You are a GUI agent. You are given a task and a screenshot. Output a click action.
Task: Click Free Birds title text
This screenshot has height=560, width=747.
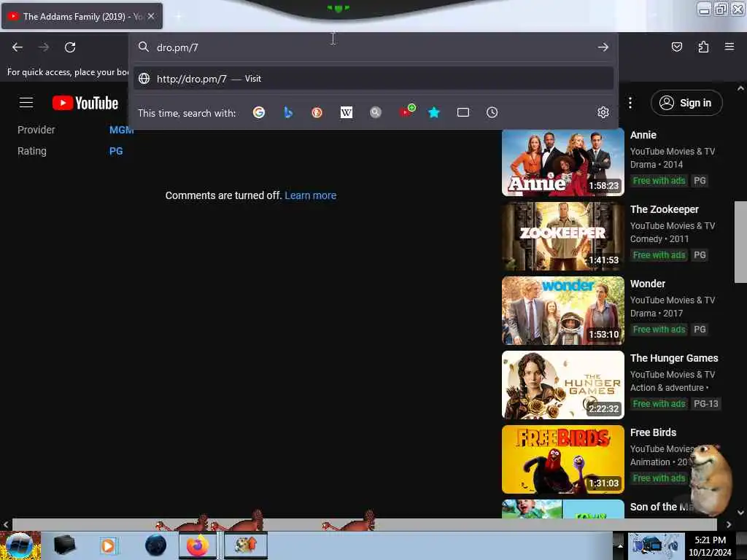tap(653, 432)
